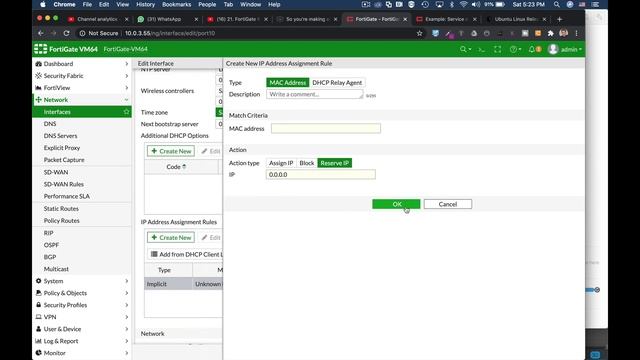This screenshot has width=640, height=360.
Task: Open the CLI console icon
Action: 482,49
